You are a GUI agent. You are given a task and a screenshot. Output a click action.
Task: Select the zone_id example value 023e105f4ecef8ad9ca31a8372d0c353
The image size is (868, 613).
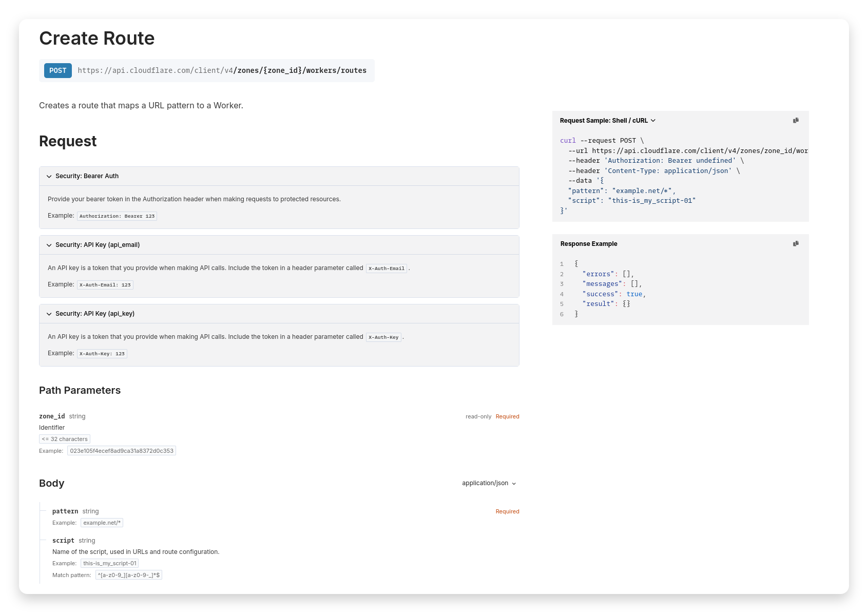point(122,451)
